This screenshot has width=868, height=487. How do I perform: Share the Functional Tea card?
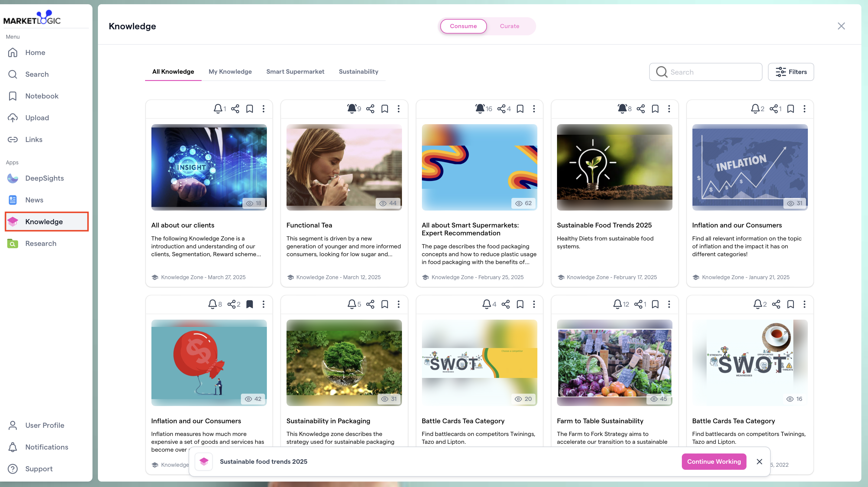370,108
